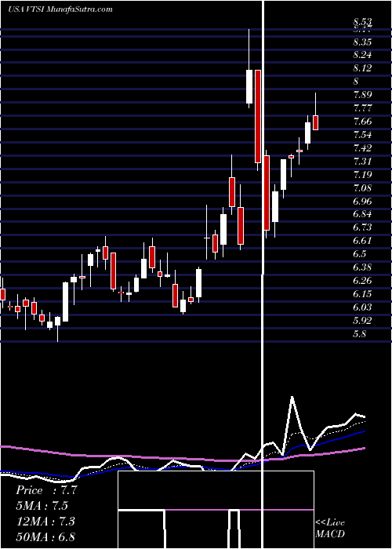Click the 5.8 price axis label

pyautogui.click(x=359, y=334)
